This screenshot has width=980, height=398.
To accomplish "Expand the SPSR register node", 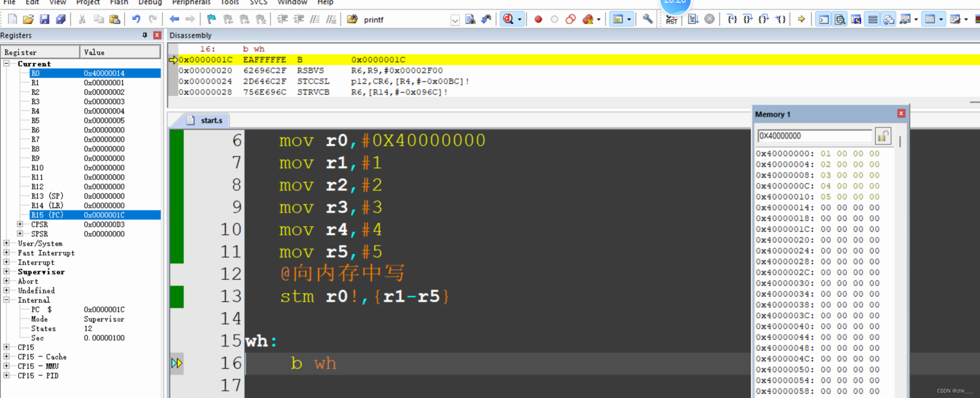I will click(x=20, y=233).
